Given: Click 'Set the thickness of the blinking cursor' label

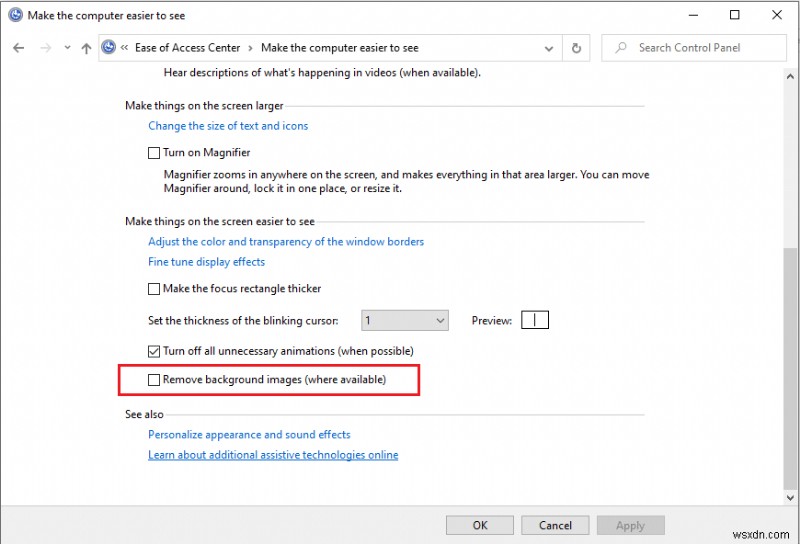Looking at the screenshot, I should point(243,321).
